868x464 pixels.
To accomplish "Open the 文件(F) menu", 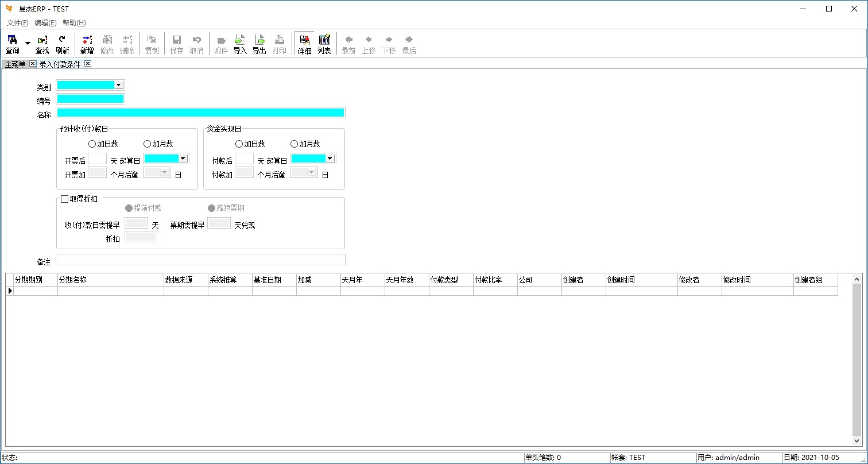I will tap(17, 23).
